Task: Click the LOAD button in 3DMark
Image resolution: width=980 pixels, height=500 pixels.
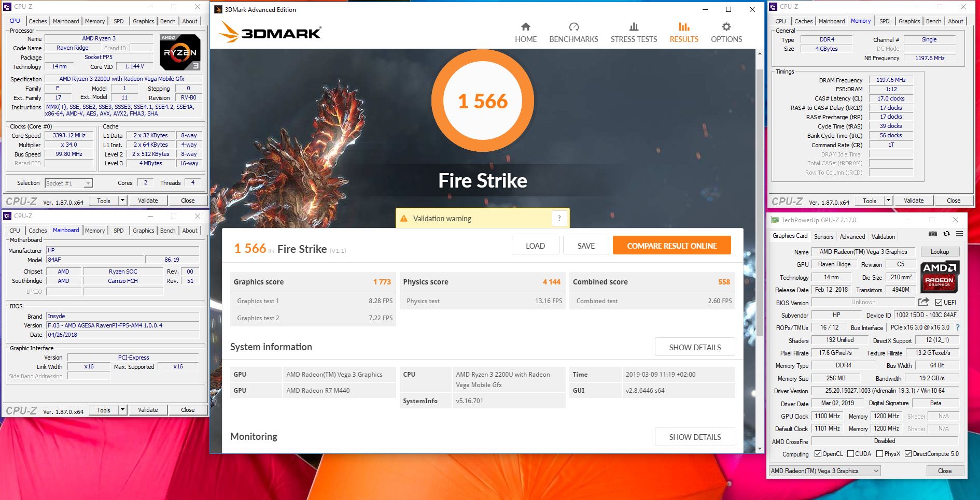Action: pos(535,246)
